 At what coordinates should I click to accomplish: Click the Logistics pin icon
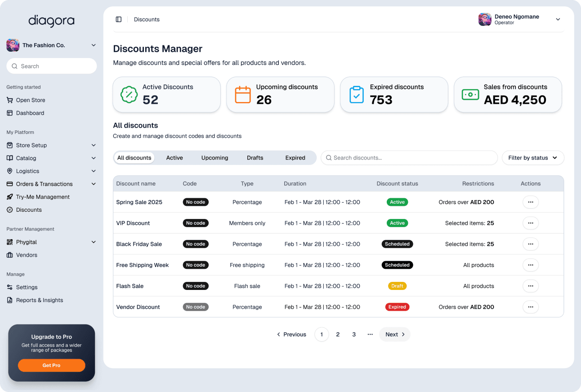tap(10, 171)
